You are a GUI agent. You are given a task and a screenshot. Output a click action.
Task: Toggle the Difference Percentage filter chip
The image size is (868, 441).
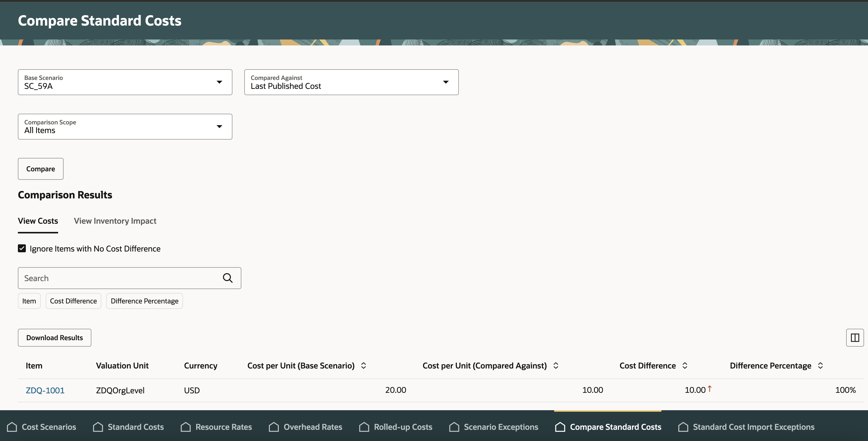tap(144, 301)
